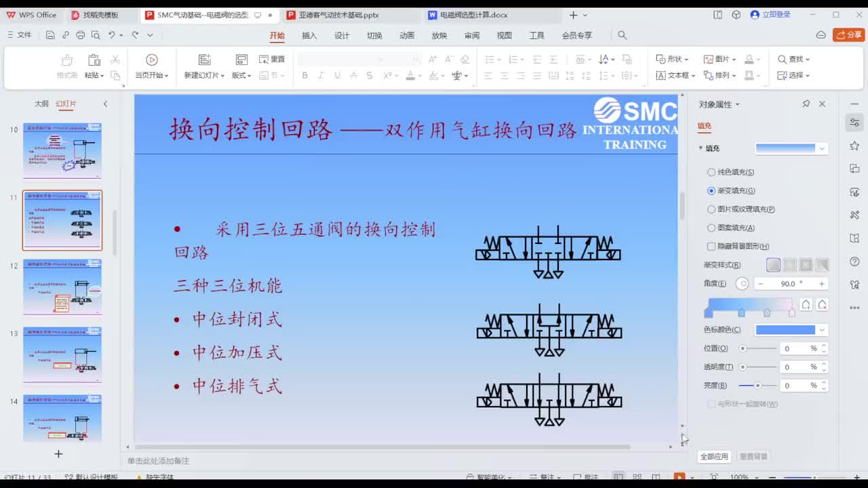Screen dimensions: 868x488
Task: Adjust the transparency (透明度) slider
Action: [x=743, y=367]
